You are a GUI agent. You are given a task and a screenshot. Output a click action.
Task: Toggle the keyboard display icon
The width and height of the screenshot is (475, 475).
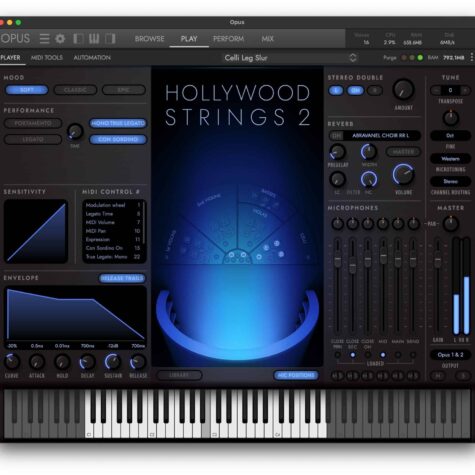(94, 39)
